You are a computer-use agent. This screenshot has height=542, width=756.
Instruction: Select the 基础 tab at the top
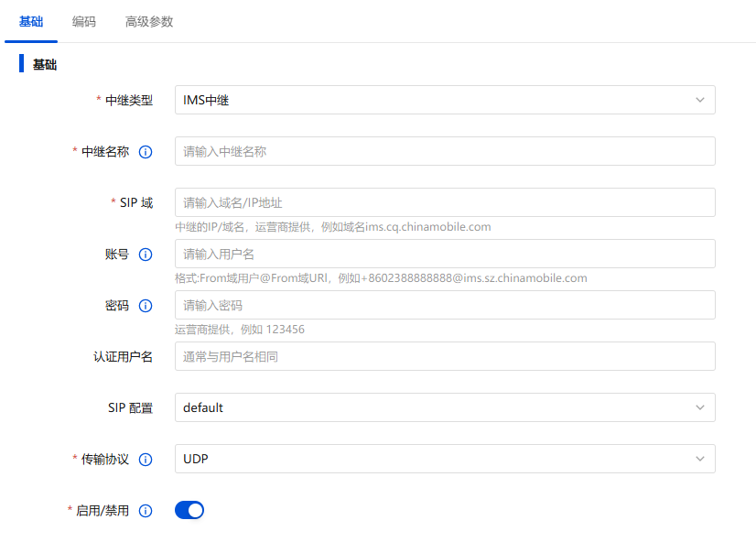31,21
